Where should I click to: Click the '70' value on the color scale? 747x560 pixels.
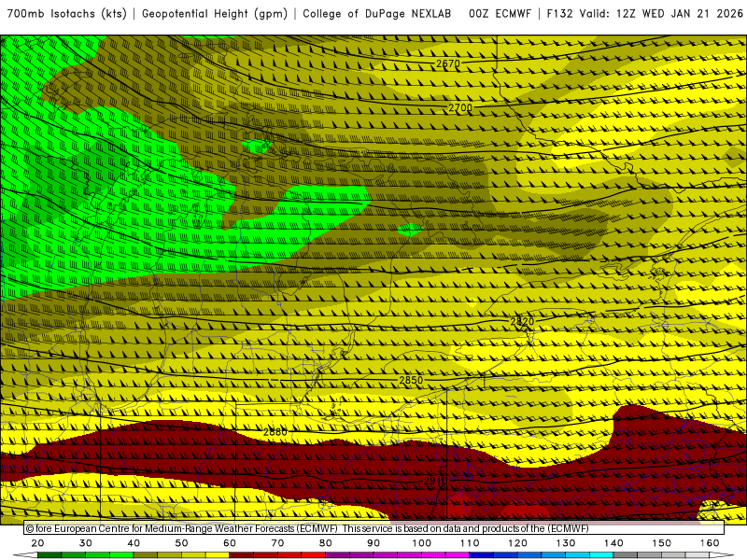pyautogui.click(x=277, y=543)
